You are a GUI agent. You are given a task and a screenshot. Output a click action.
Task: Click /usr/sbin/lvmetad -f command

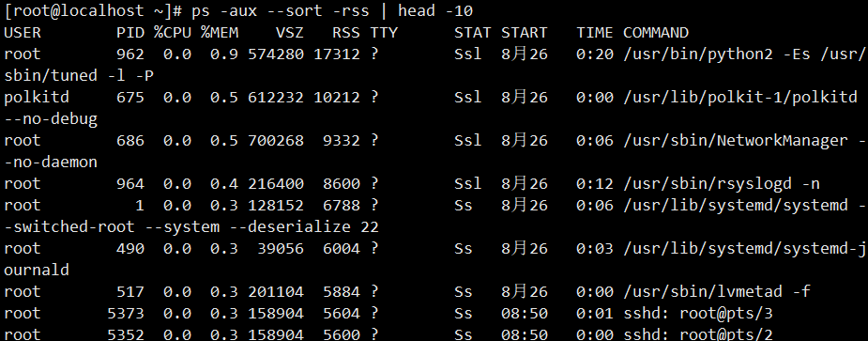pos(717,291)
